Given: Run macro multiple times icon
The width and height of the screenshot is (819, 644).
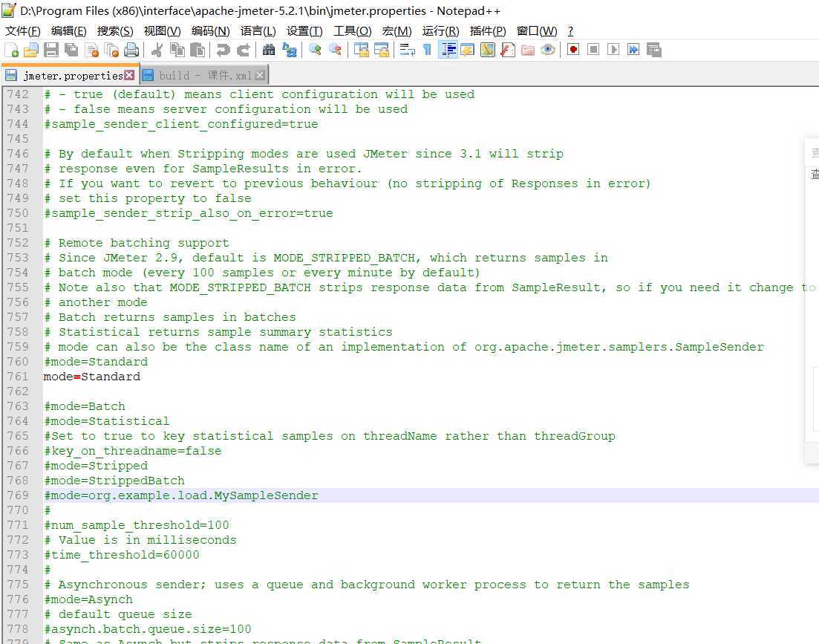Looking at the screenshot, I should [x=633, y=51].
